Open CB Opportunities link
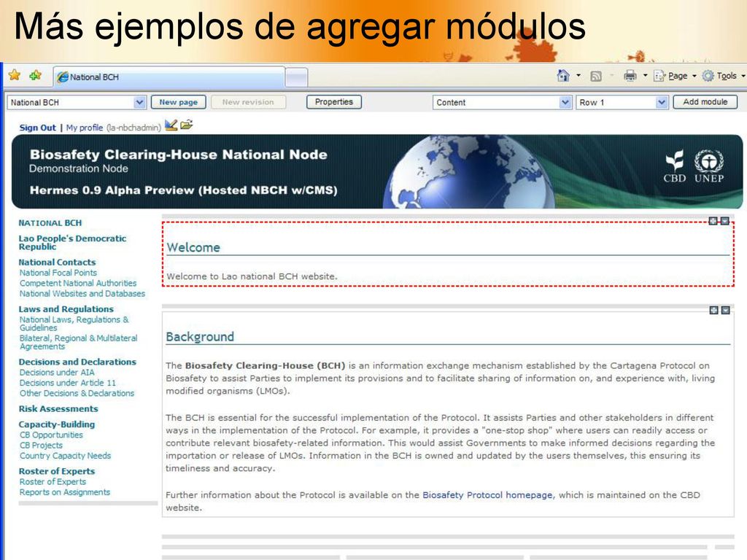Image resolution: width=747 pixels, height=560 pixels. [52, 435]
